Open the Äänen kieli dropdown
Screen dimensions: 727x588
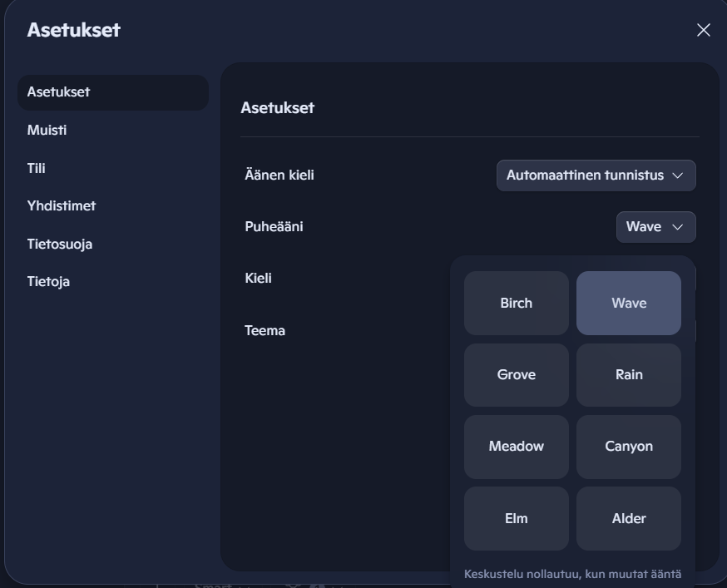596,175
